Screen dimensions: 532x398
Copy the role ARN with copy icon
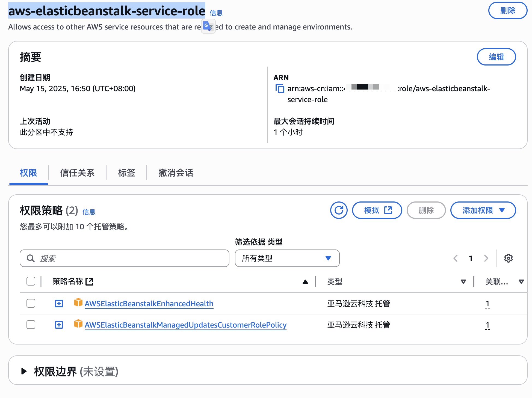pyautogui.click(x=280, y=88)
